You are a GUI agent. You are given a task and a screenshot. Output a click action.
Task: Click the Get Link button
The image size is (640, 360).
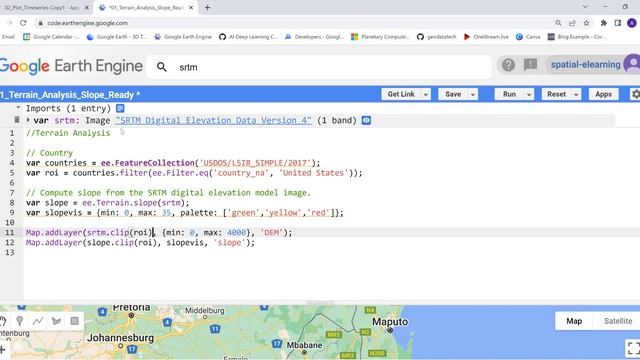[401, 94]
